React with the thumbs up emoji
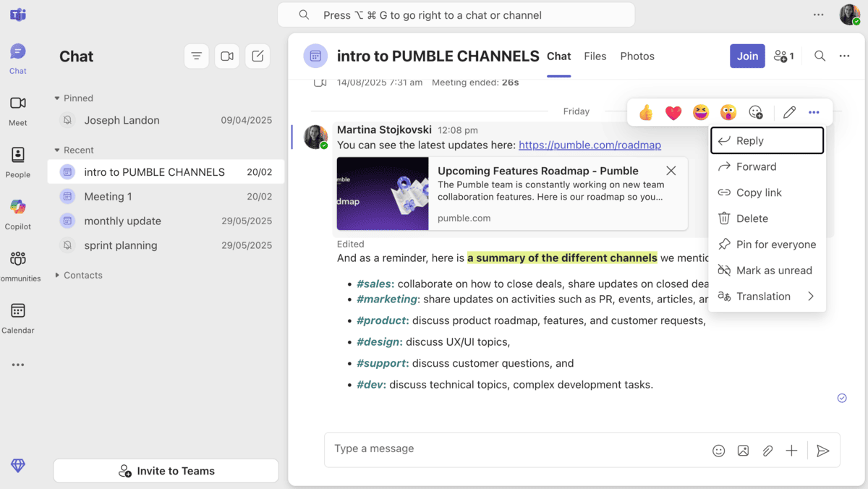 tap(644, 112)
